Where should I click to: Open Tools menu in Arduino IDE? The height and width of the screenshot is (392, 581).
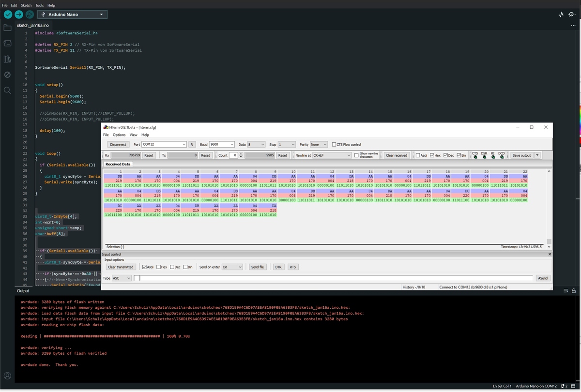pos(39,5)
